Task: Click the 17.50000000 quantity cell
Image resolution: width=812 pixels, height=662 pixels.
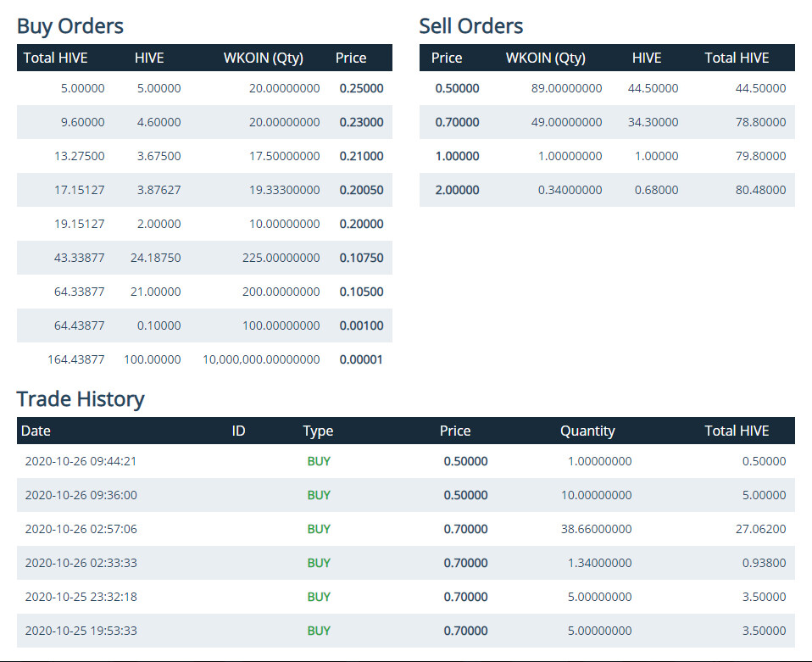Action: (x=284, y=156)
